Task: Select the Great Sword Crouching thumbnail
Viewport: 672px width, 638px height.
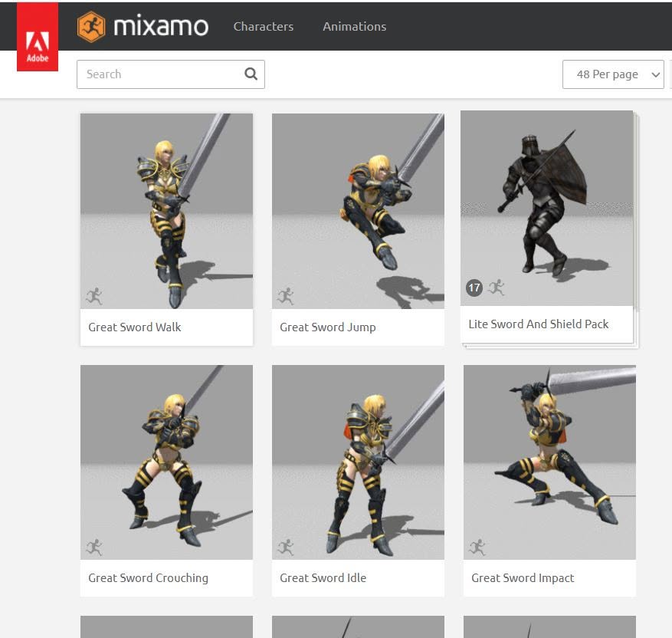Action: (167, 462)
